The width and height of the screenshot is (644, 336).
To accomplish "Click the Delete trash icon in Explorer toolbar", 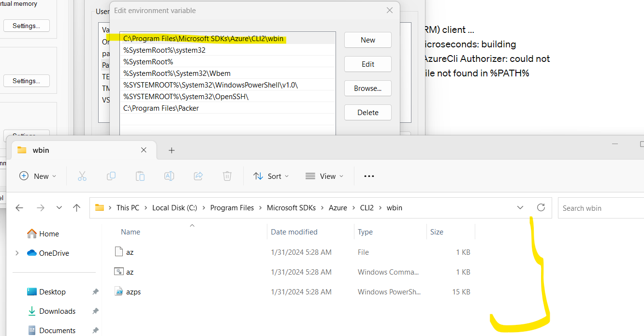I will pyautogui.click(x=227, y=176).
